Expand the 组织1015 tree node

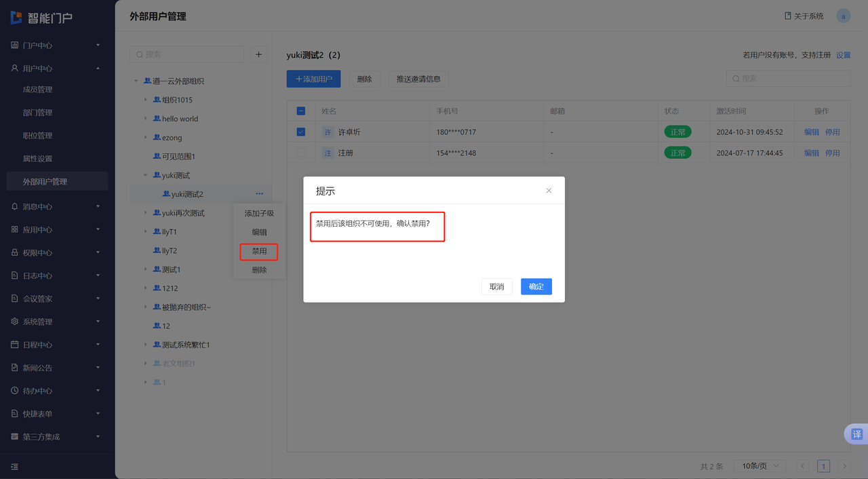click(145, 100)
